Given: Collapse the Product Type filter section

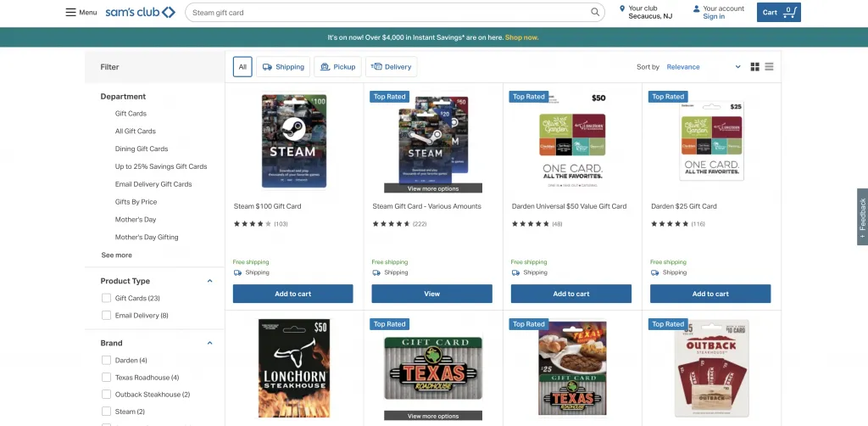Looking at the screenshot, I should click(210, 281).
